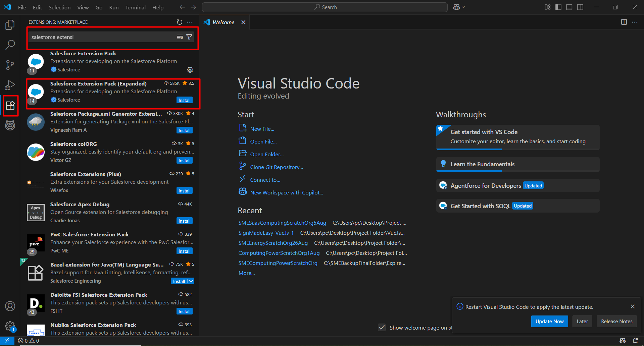644x346 pixels.
Task: Split the editor to the right
Action: click(x=624, y=22)
